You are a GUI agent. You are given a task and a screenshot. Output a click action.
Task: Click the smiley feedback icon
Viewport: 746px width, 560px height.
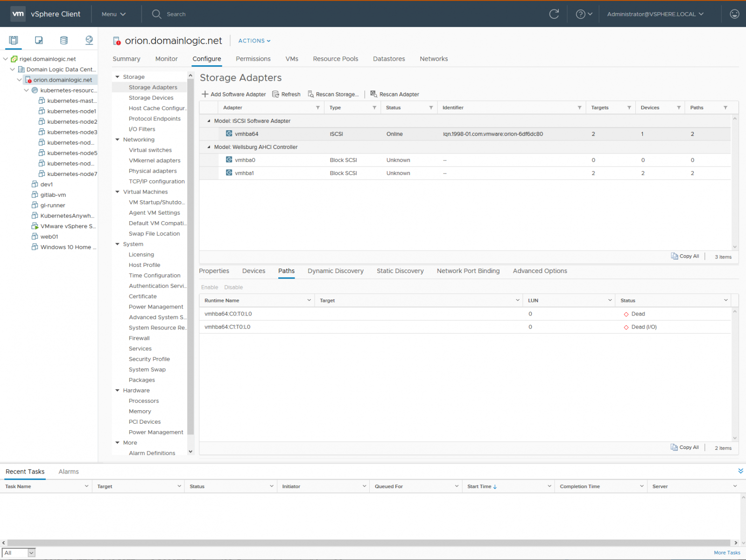point(734,14)
